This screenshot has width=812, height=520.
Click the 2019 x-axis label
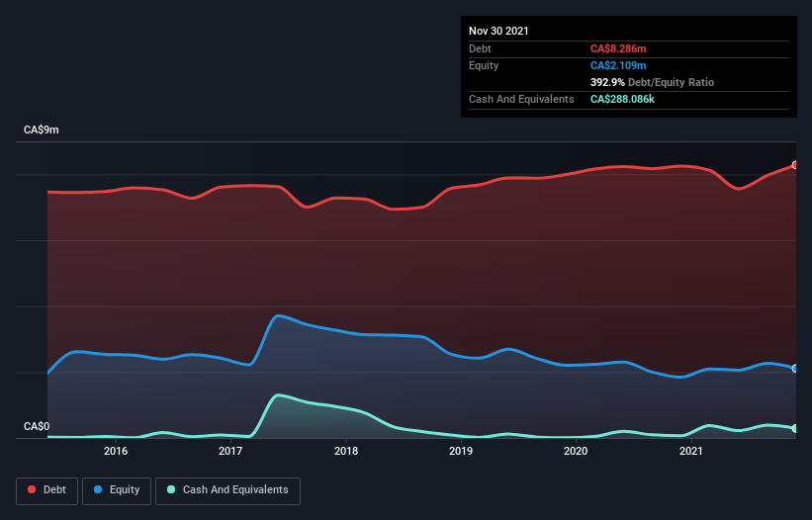[461, 451]
